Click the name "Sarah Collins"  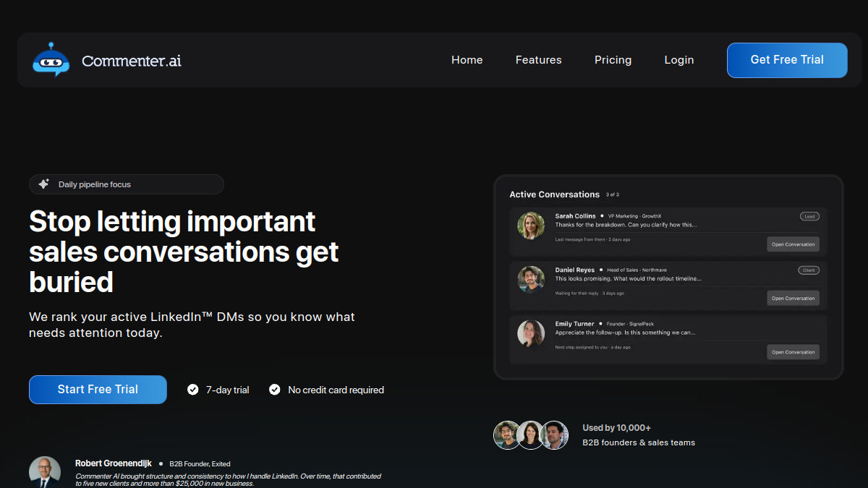pyautogui.click(x=576, y=216)
